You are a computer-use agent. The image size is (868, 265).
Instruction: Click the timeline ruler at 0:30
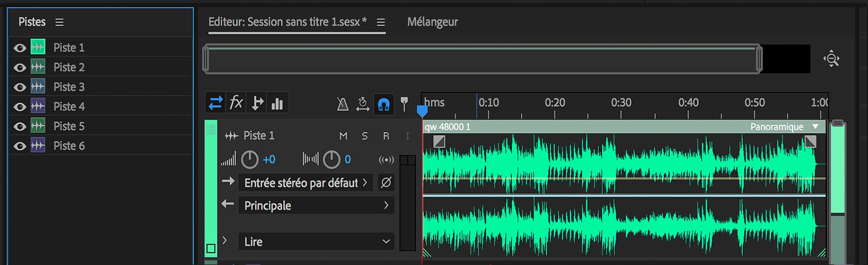pos(621,103)
